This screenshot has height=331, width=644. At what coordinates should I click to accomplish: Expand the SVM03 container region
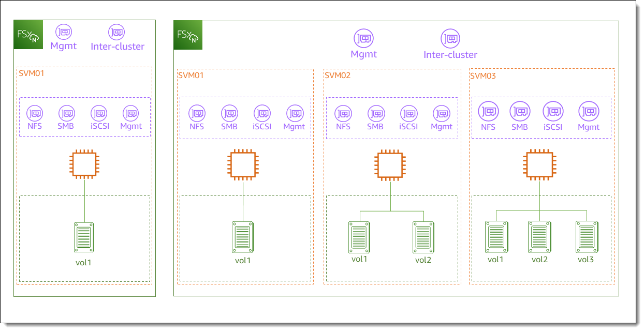pyautogui.click(x=541, y=176)
